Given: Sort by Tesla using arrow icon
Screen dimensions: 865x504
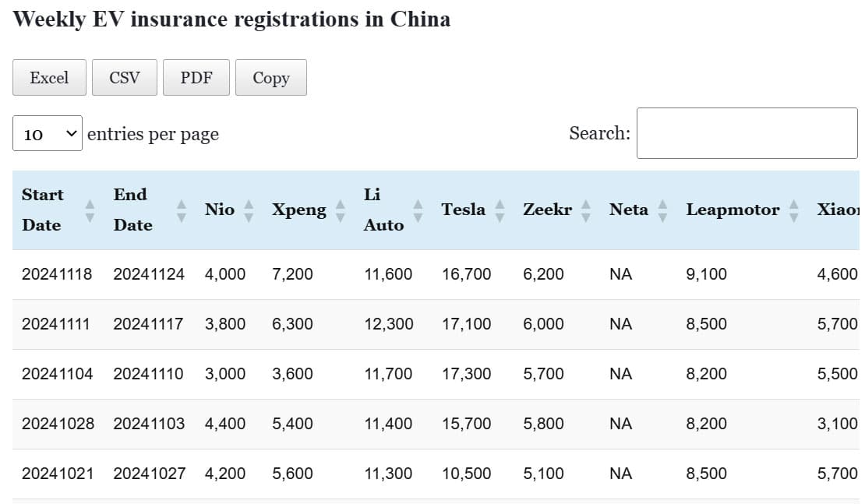Looking at the screenshot, I should [x=500, y=210].
